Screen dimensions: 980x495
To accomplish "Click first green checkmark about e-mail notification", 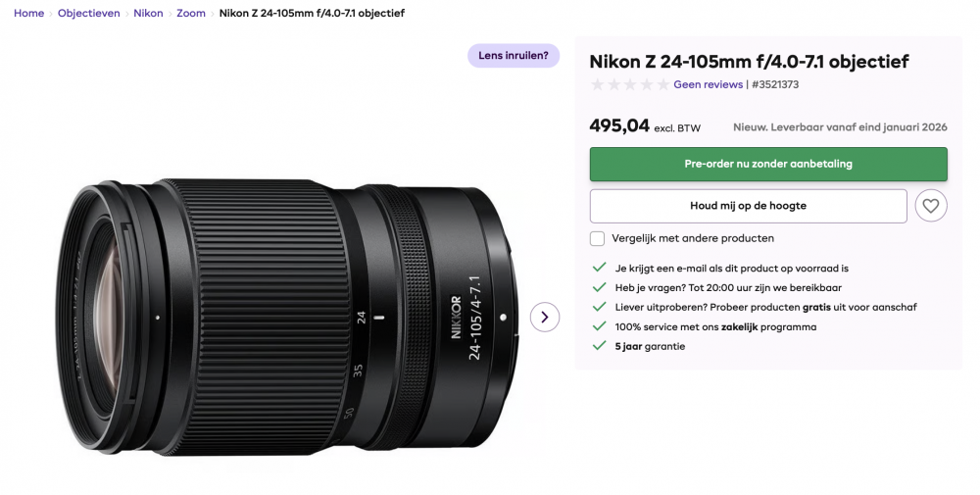I will pos(600,268).
